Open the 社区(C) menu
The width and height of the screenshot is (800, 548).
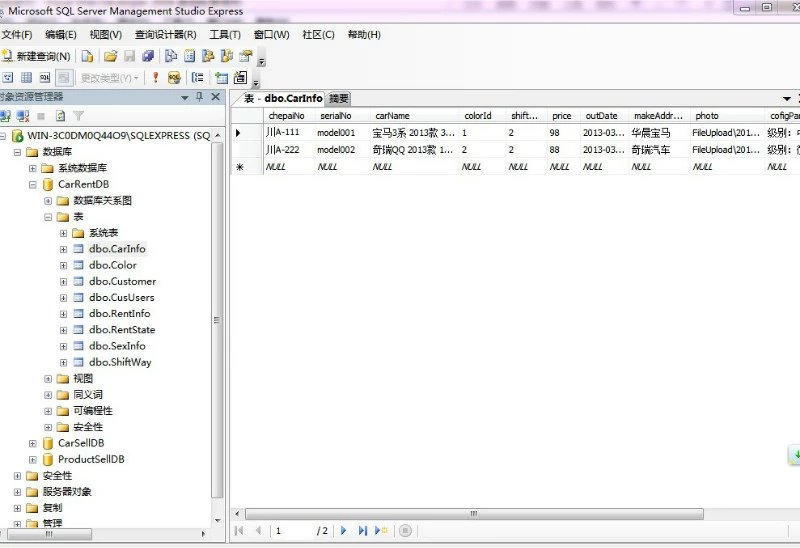(318, 35)
